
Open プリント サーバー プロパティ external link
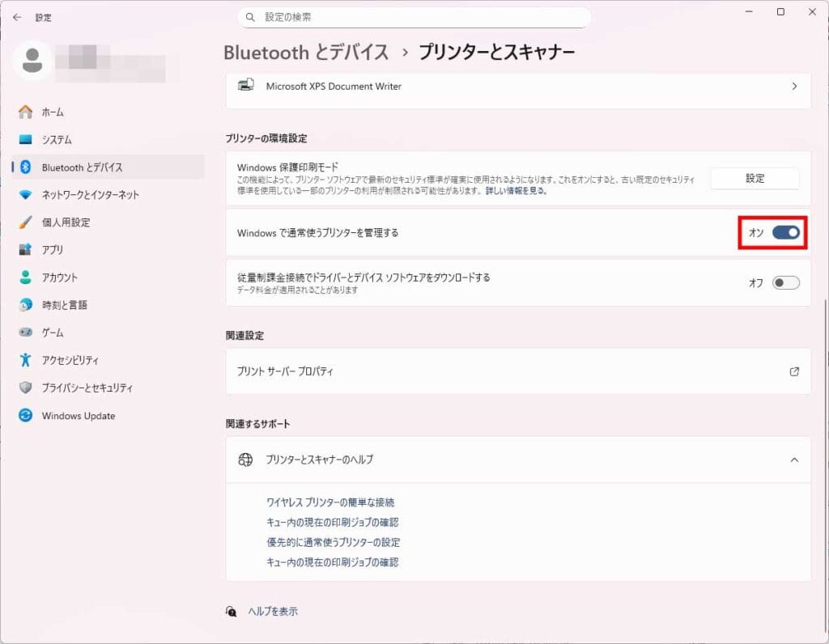coord(794,371)
